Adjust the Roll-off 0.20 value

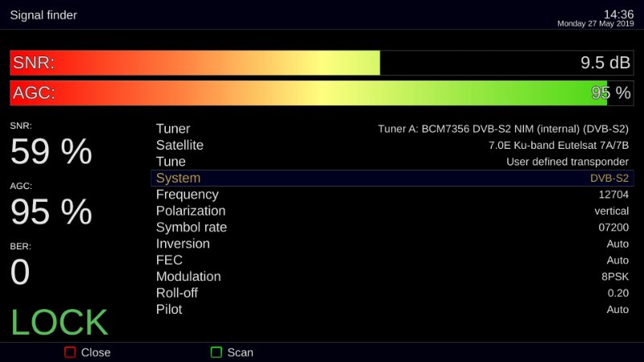[x=617, y=293]
